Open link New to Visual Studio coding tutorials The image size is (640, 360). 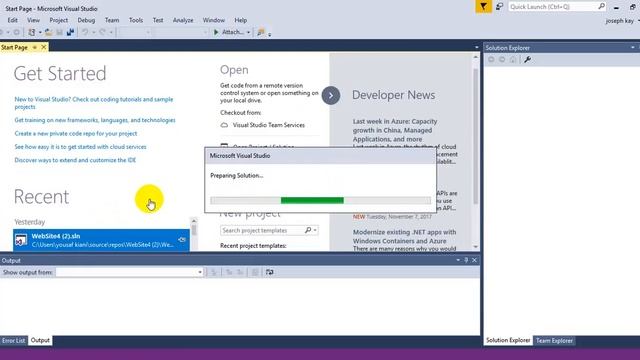click(94, 103)
